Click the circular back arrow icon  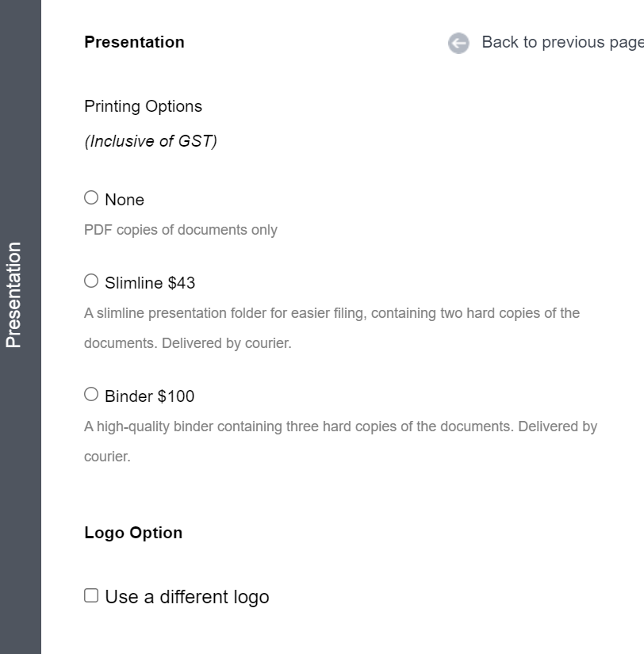click(x=458, y=43)
